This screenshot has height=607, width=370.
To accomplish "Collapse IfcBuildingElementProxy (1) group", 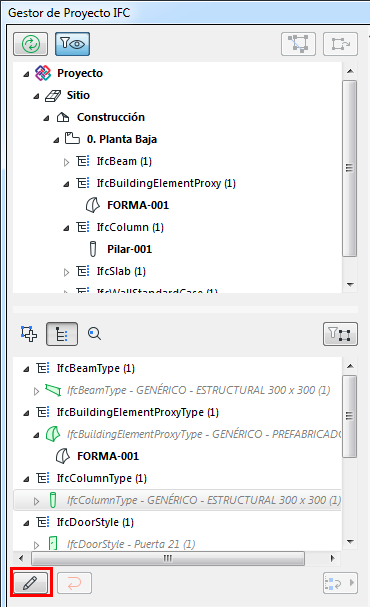I will coord(66,184).
